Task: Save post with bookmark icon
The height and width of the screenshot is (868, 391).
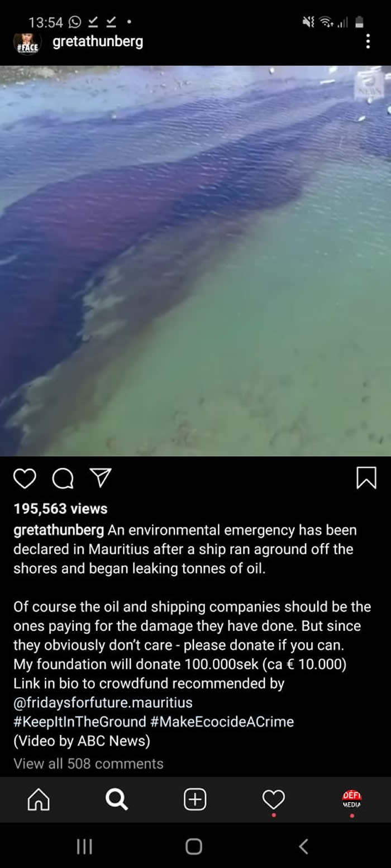Action: (x=366, y=478)
